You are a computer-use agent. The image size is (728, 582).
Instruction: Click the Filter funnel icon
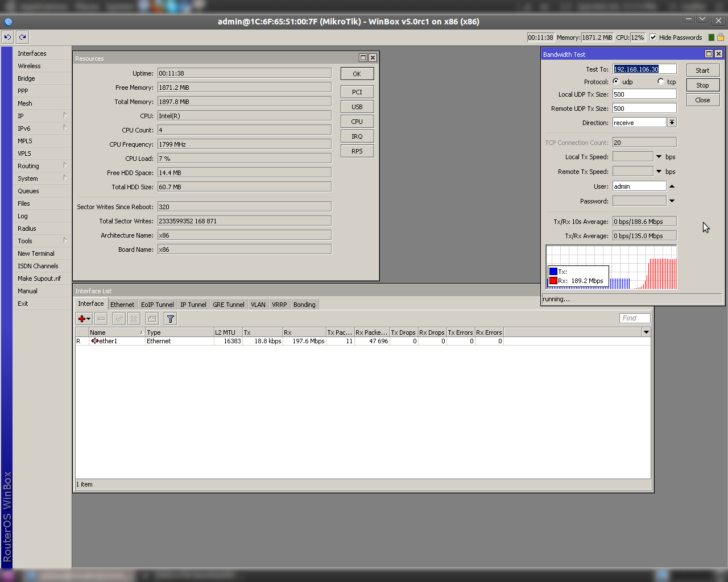(x=170, y=319)
